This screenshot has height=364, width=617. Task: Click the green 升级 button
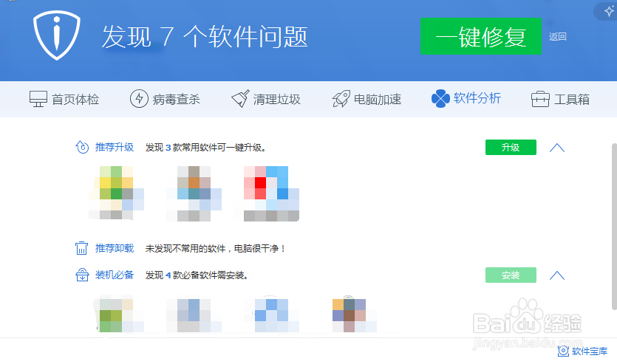point(511,148)
